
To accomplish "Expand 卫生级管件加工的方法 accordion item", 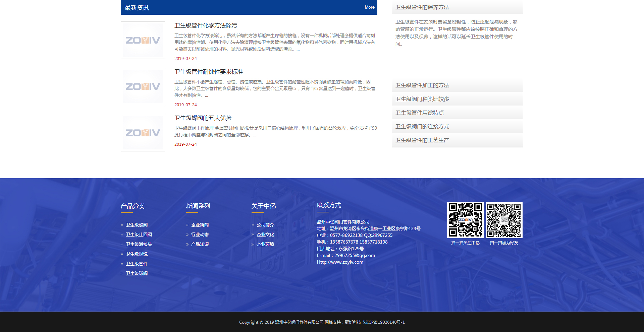I will (x=422, y=85).
